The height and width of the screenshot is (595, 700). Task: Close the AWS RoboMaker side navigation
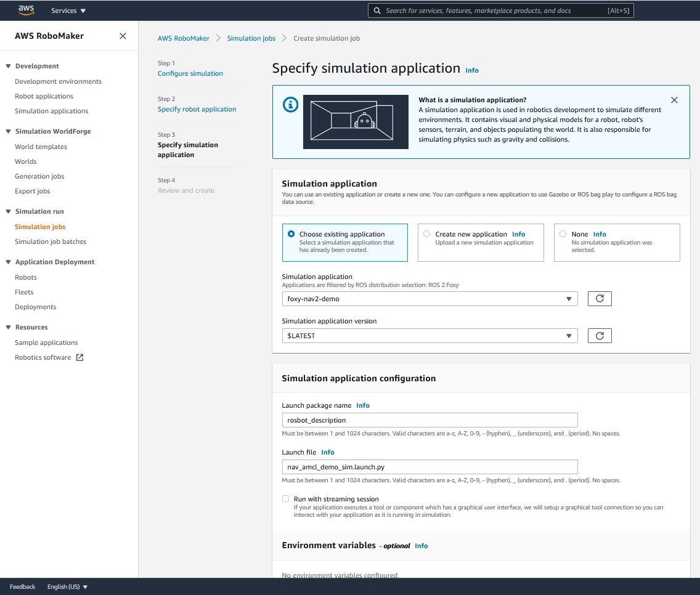tap(123, 36)
